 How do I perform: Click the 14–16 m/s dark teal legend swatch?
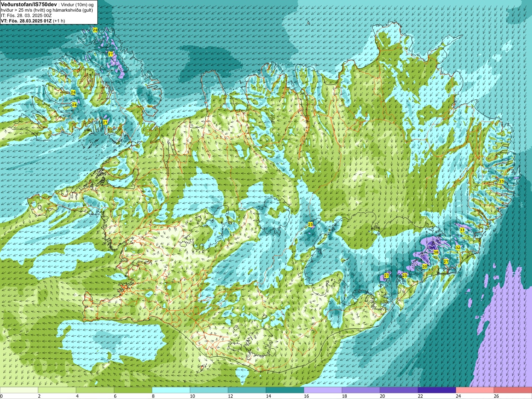click(285, 390)
